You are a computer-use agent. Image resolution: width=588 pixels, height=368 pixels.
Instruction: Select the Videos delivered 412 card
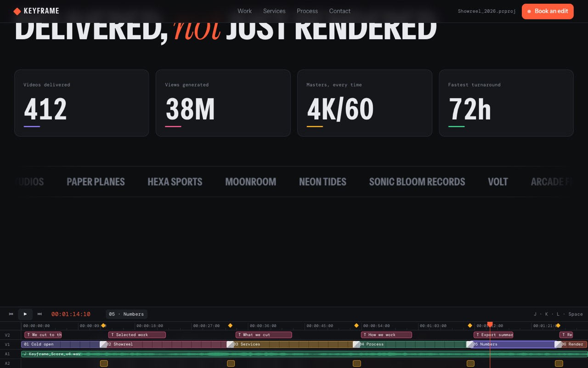(x=82, y=103)
